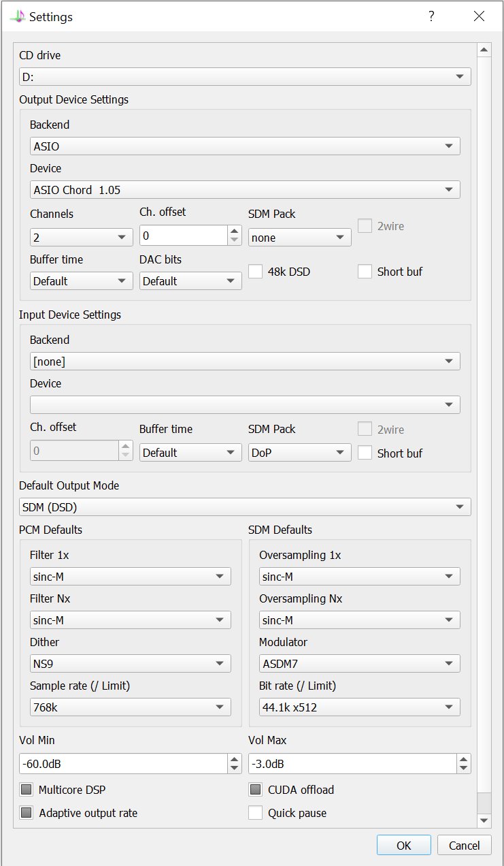
Task: Enable the Quick pause checkbox
Action: pyautogui.click(x=255, y=813)
